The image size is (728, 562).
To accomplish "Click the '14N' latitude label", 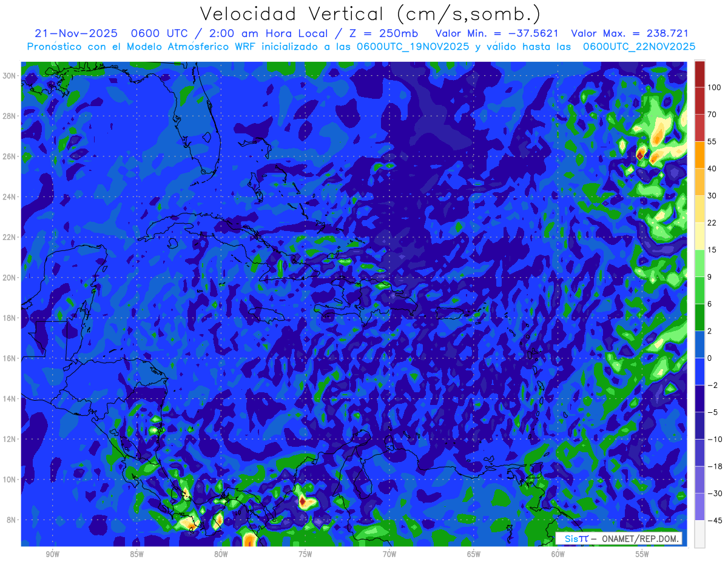I will pyautogui.click(x=9, y=398).
